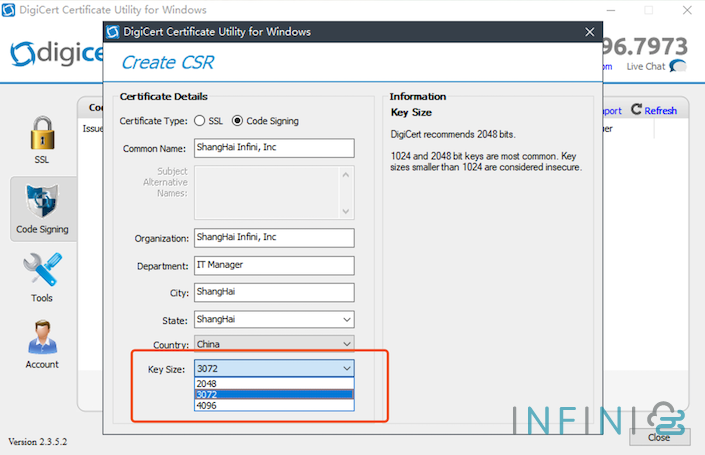Close the Create CSR dialog
This screenshot has width=705, height=455.
pyautogui.click(x=590, y=32)
